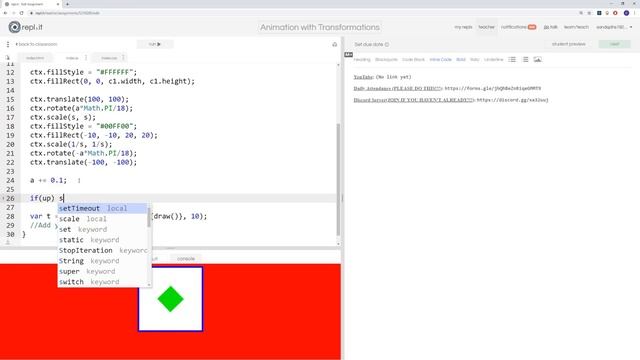
Task: Insert a numbered list
Action: [526, 60]
